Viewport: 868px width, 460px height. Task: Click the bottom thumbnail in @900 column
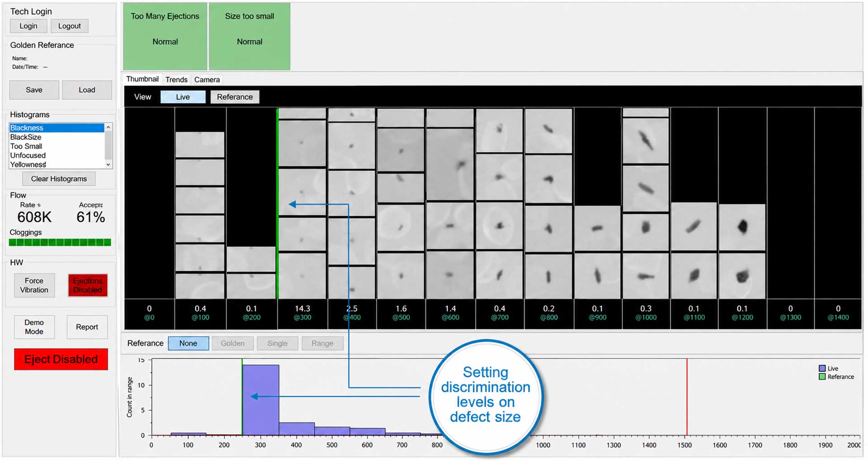coord(597,275)
